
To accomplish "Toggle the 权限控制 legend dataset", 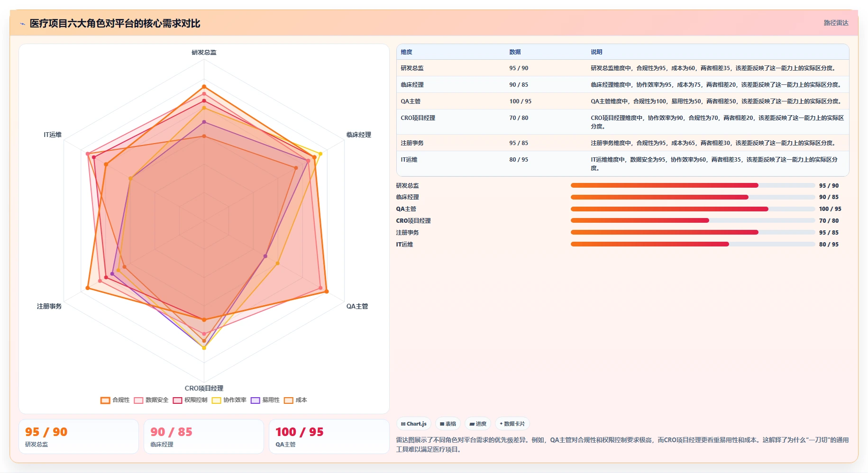I will coord(190,400).
